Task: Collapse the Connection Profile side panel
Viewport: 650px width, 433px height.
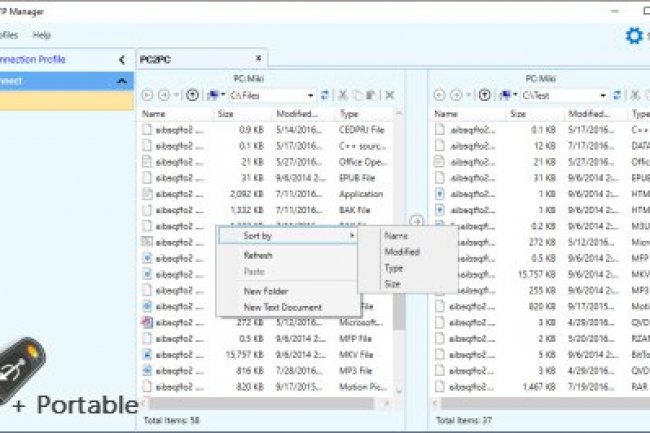Action: 121,60
